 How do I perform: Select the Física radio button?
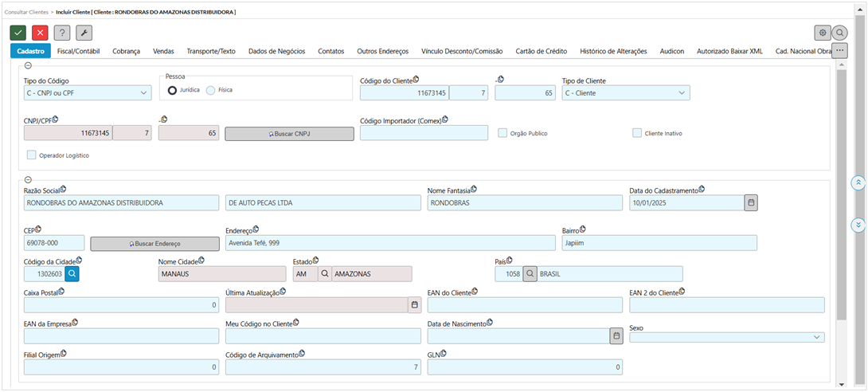coord(211,90)
